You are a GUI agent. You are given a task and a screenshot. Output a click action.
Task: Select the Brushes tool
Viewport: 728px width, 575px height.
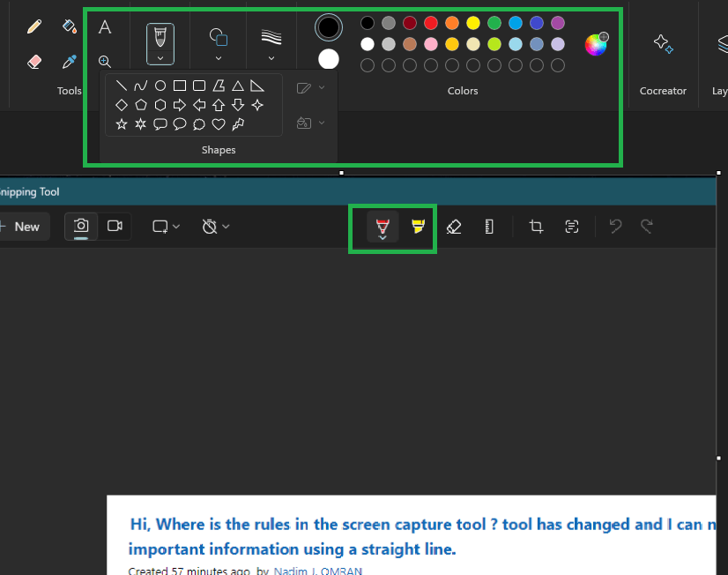(160, 37)
